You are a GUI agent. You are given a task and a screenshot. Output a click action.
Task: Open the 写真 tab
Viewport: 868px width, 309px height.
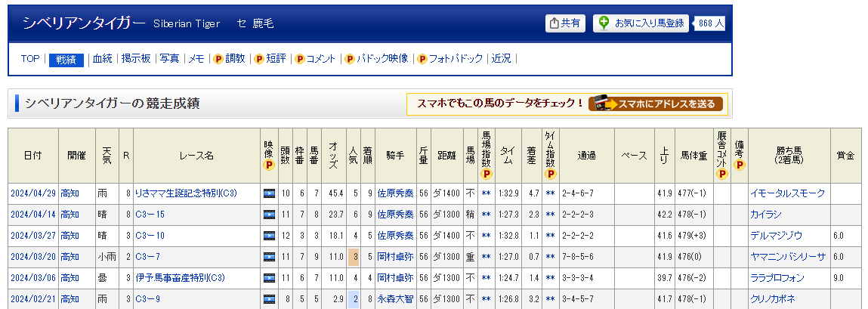(169, 59)
